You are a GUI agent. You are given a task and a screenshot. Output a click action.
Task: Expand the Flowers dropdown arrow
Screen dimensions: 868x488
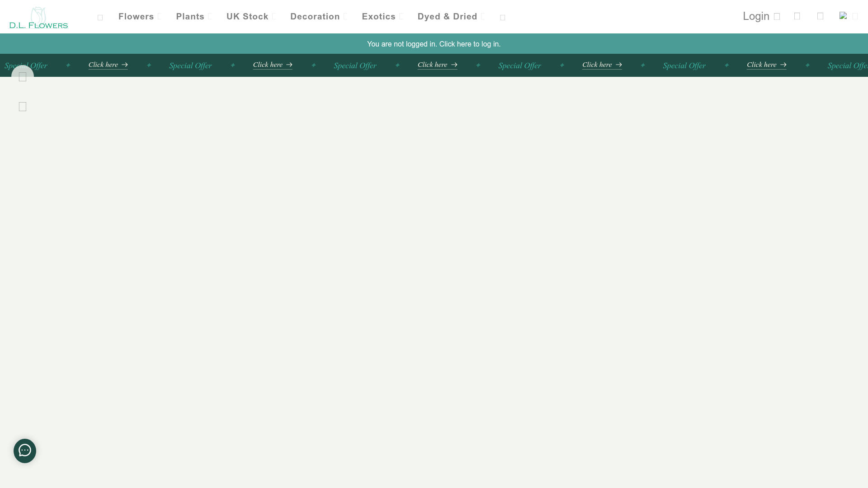(160, 17)
